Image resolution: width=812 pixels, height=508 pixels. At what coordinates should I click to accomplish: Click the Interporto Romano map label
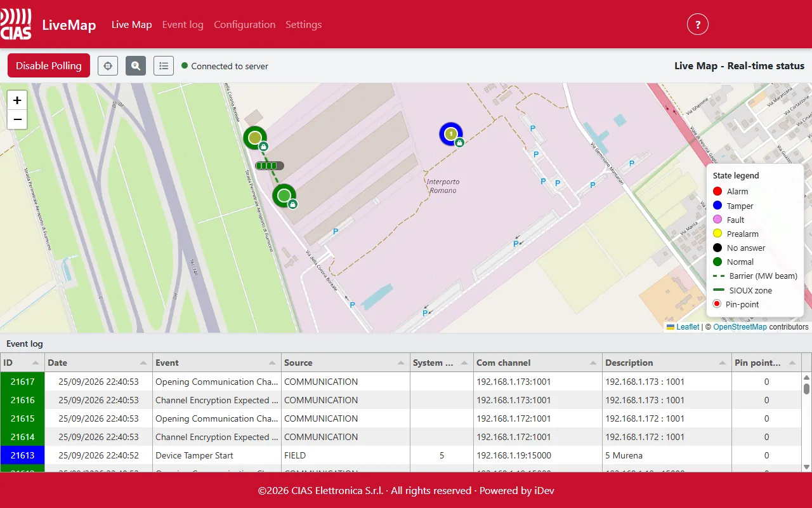click(x=443, y=186)
